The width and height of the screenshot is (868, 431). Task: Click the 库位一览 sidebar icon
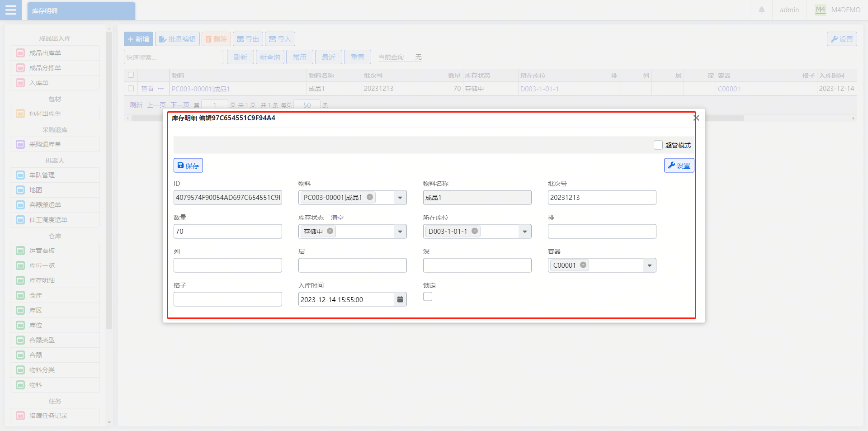[20, 265]
